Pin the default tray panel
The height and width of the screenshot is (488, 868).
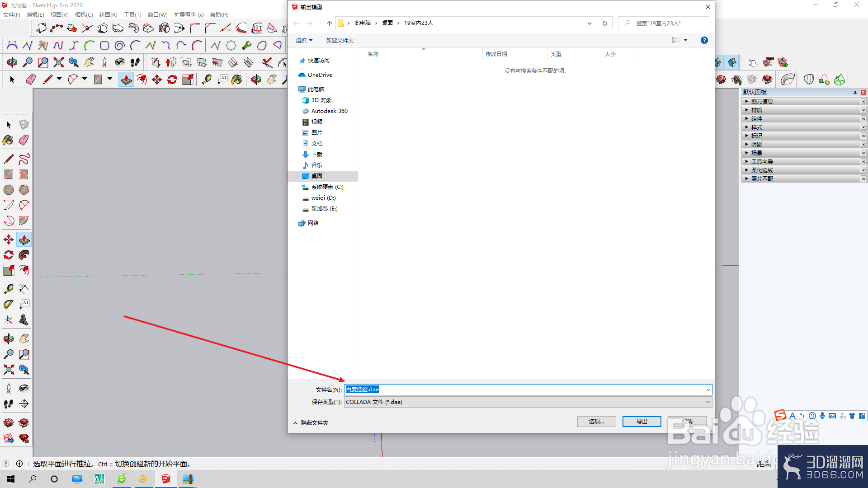[x=855, y=92]
